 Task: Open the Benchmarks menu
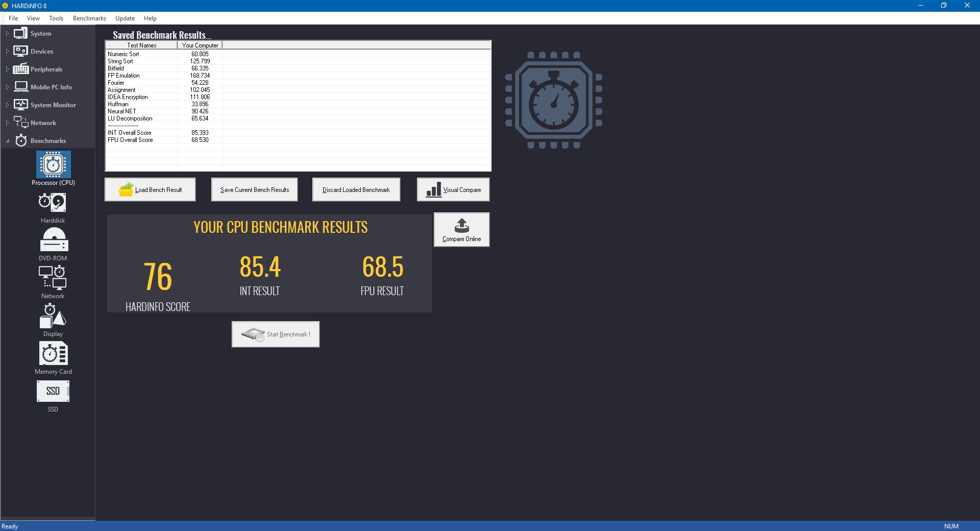pyautogui.click(x=89, y=18)
